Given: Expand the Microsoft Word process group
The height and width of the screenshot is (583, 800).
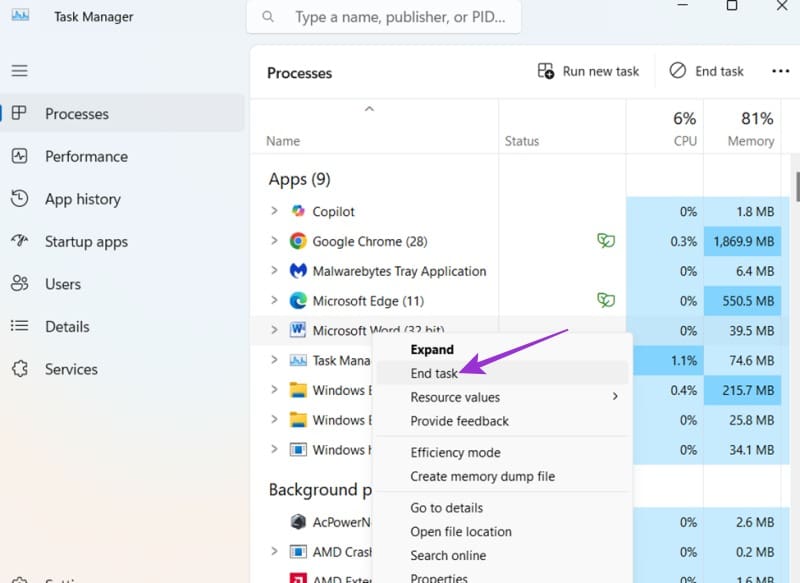Looking at the screenshot, I should pos(274,330).
